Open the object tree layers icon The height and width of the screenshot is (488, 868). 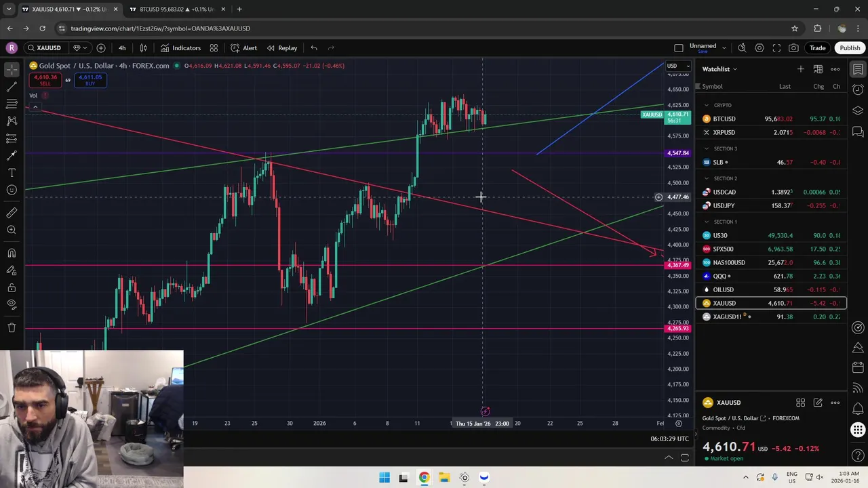click(x=858, y=110)
